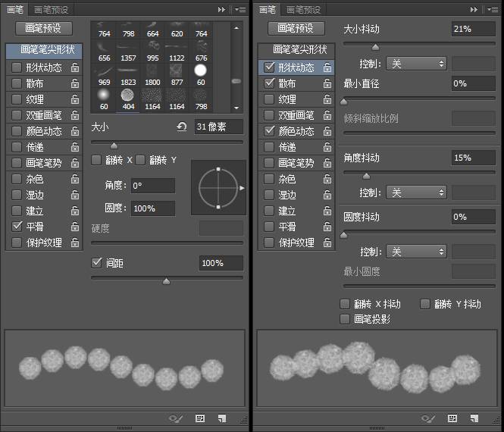Click the 圆度 100% input field
Image resolution: width=504 pixels, height=432 pixels.
[x=152, y=208]
